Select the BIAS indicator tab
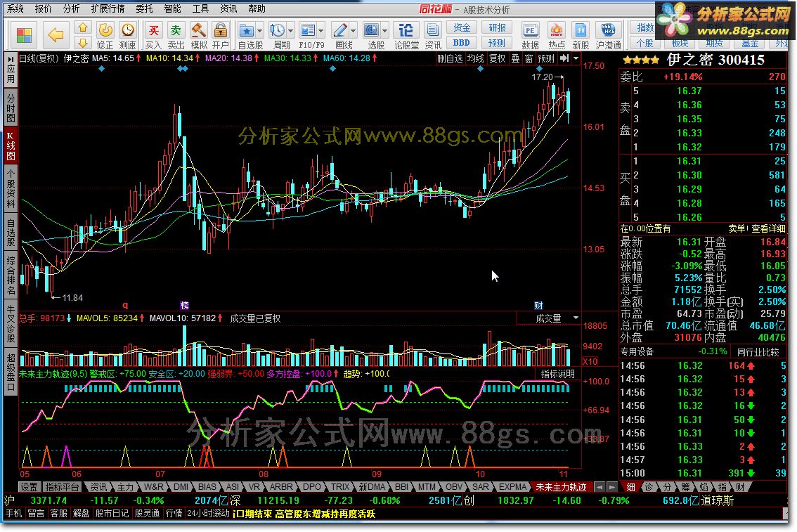 click(207, 487)
